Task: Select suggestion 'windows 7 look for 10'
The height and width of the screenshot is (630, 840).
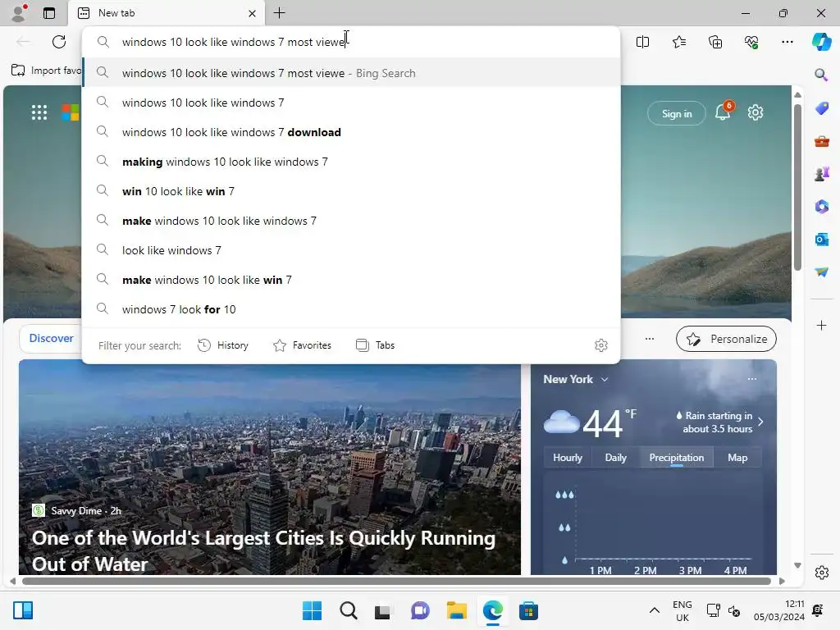Action: click(351, 309)
